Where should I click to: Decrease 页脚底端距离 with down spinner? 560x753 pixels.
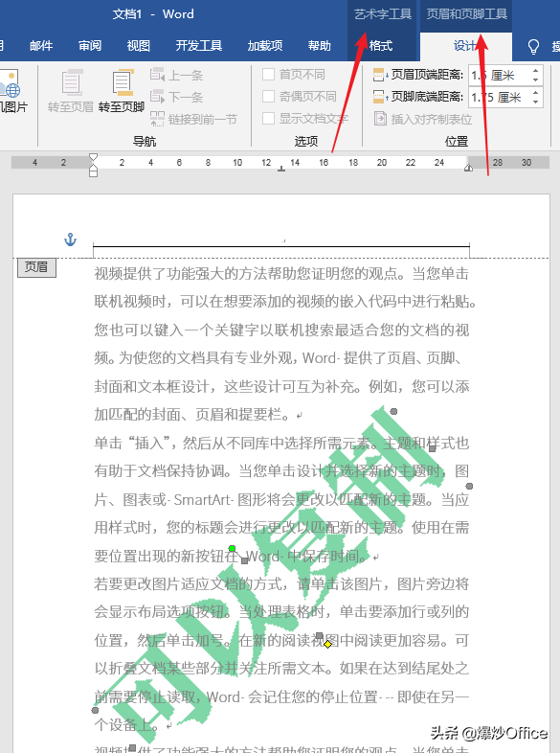click(x=535, y=102)
